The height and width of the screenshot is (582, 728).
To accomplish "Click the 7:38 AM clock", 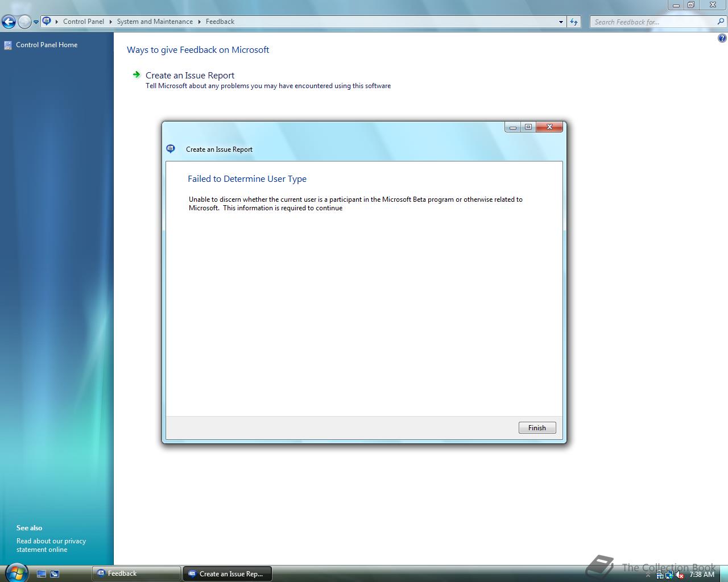I will pos(702,575).
